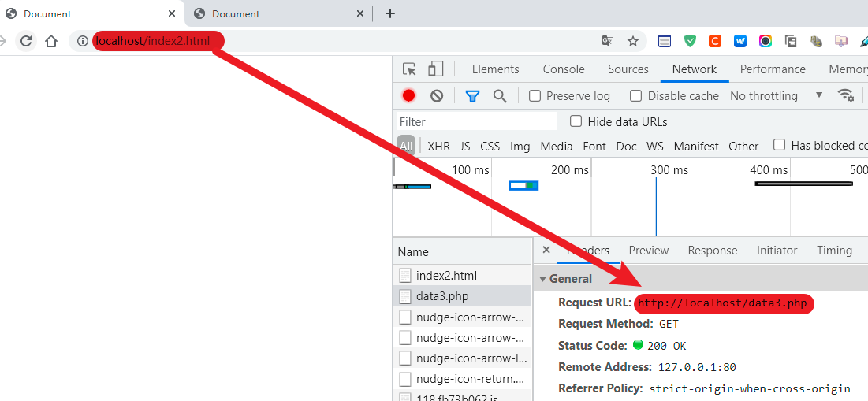This screenshot has height=401, width=868.
Task: Open the No throttling dropdown
Action: (776, 96)
